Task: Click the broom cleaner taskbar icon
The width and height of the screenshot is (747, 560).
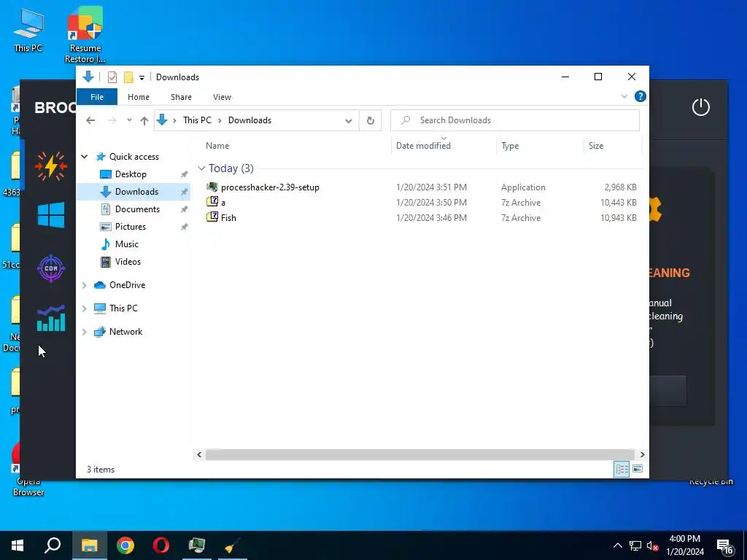Action: click(x=233, y=545)
